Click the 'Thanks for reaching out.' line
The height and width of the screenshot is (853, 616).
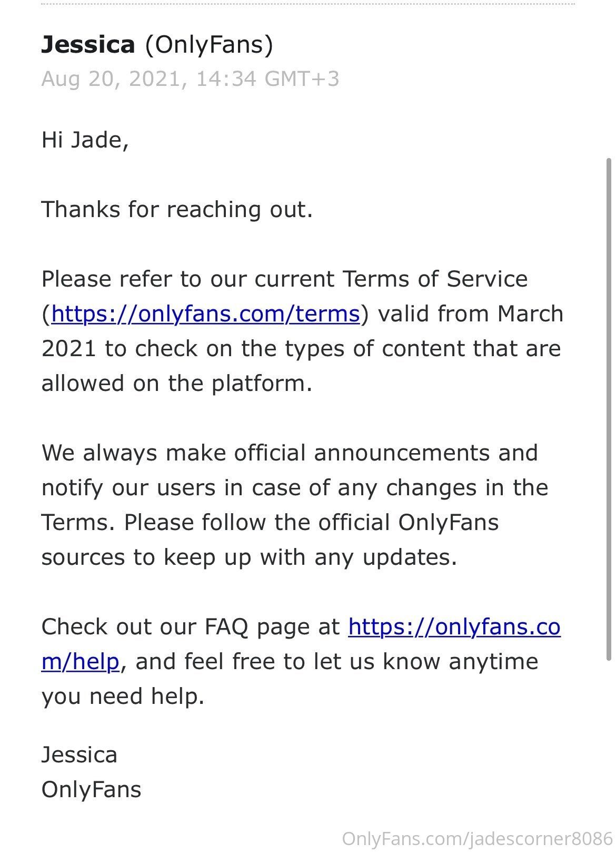click(177, 210)
